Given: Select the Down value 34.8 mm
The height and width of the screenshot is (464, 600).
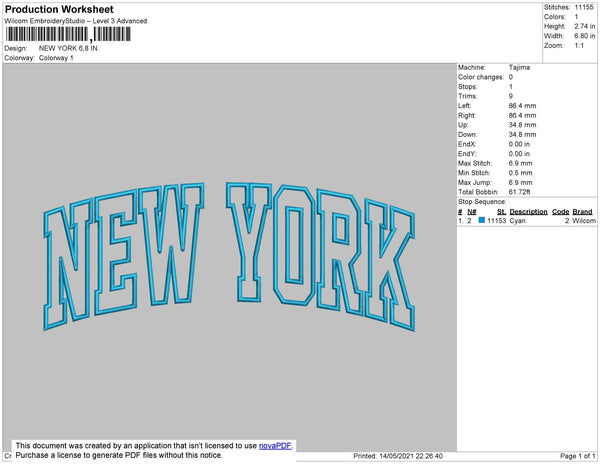Looking at the screenshot, I should pyautogui.click(x=522, y=135).
